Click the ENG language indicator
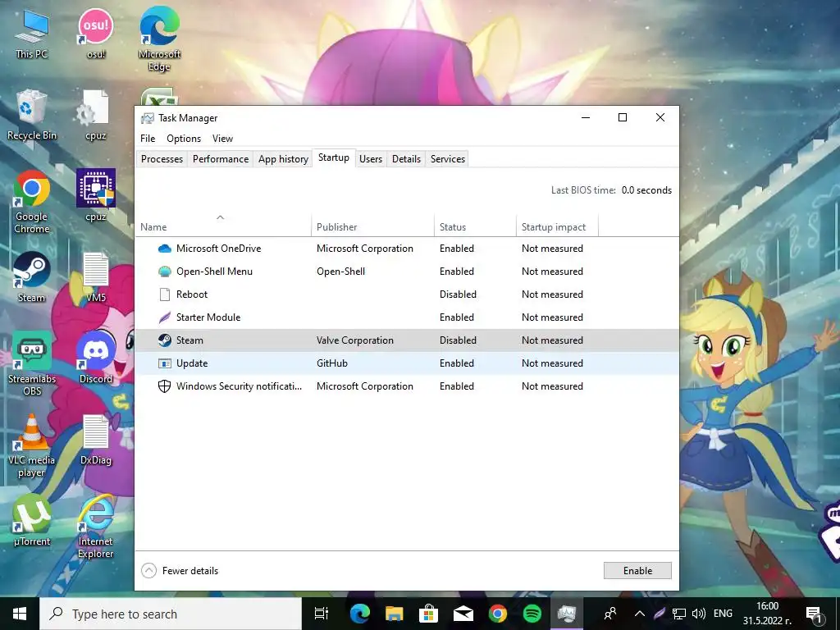 pos(723,614)
